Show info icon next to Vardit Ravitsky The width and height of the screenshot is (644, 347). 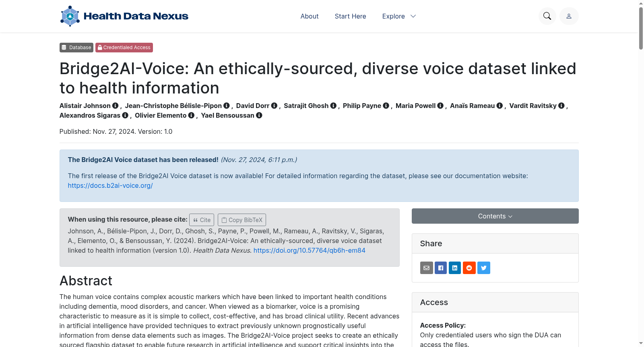click(x=561, y=106)
